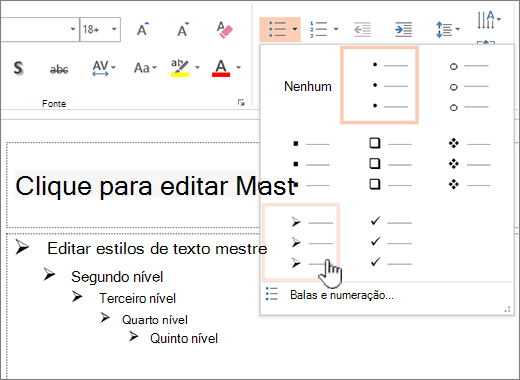
Task: Open font color dropdown arrow
Action: pyautogui.click(x=238, y=68)
